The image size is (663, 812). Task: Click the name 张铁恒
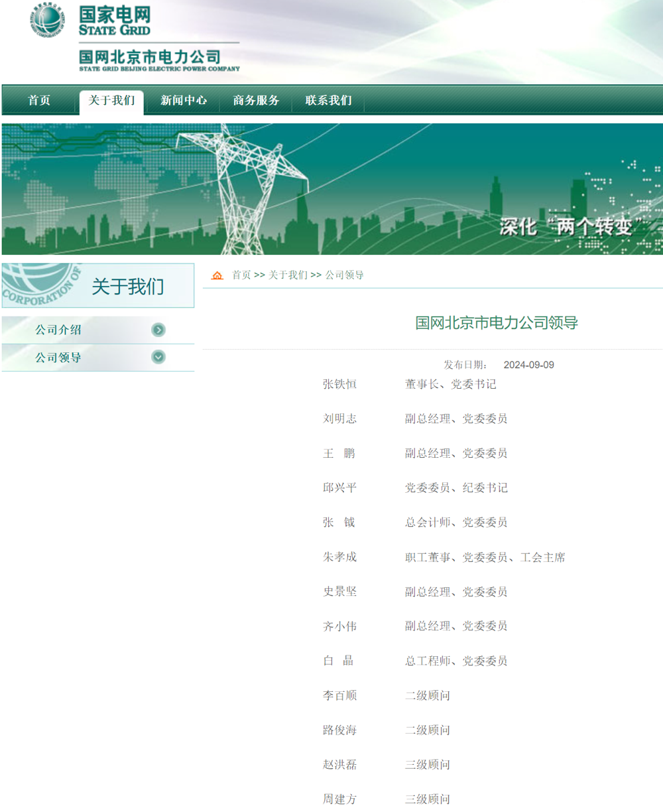(x=339, y=384)
